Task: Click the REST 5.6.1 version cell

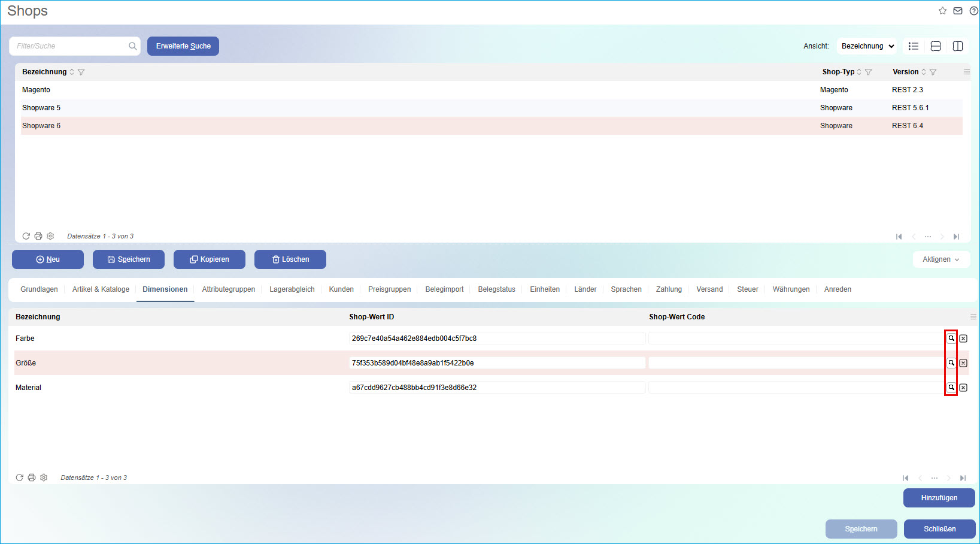Action: point(910,108)
